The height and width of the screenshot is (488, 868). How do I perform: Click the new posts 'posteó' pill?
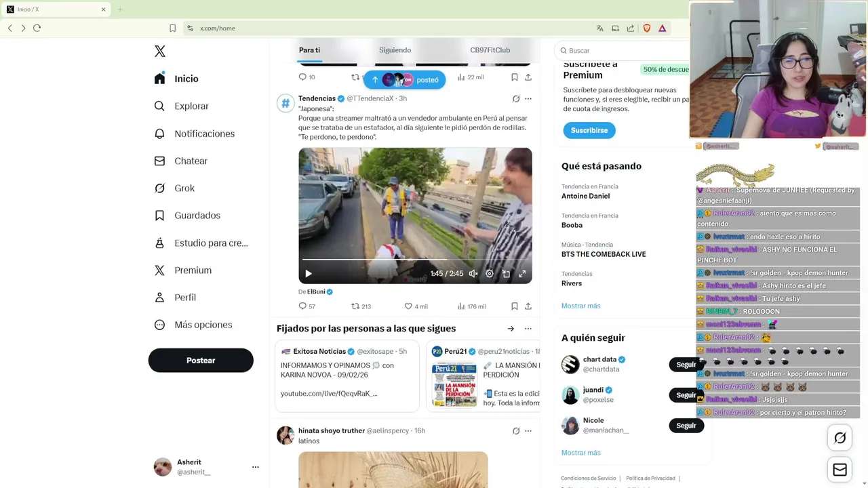(405, 80)
